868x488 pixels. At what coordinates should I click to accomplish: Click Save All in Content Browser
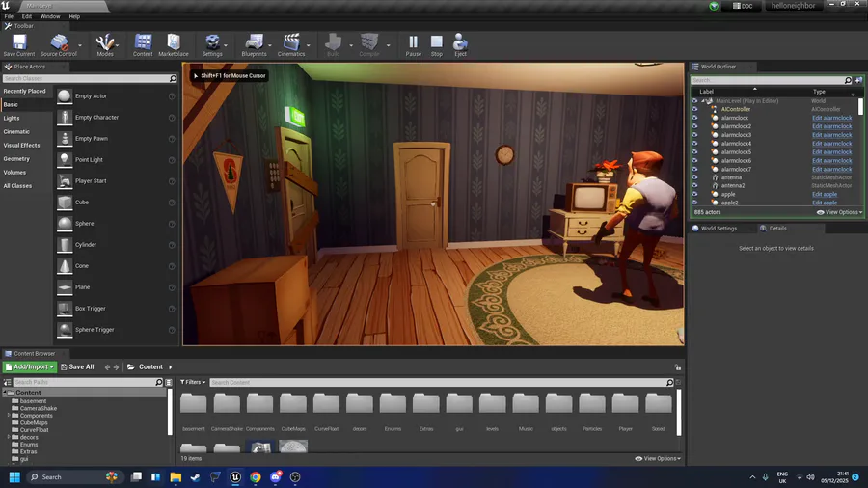[77, 367]
